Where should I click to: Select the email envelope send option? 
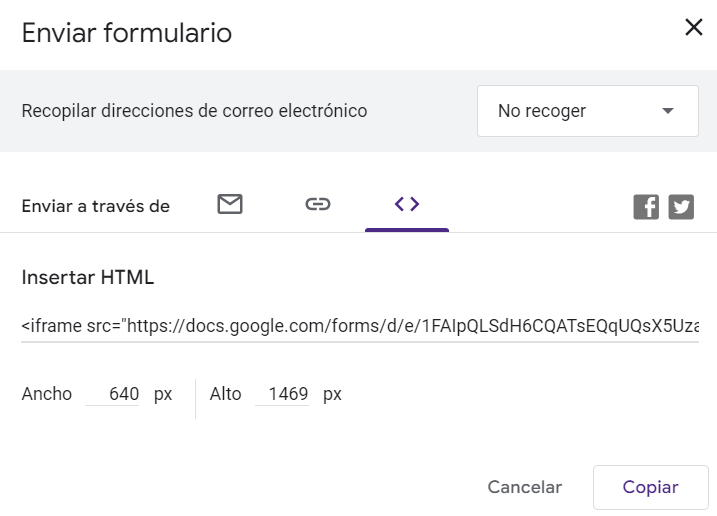230,204
